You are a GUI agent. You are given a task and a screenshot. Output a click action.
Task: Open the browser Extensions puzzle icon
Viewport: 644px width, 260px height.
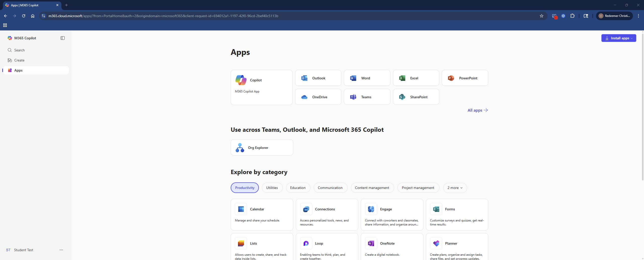[573, 16]
